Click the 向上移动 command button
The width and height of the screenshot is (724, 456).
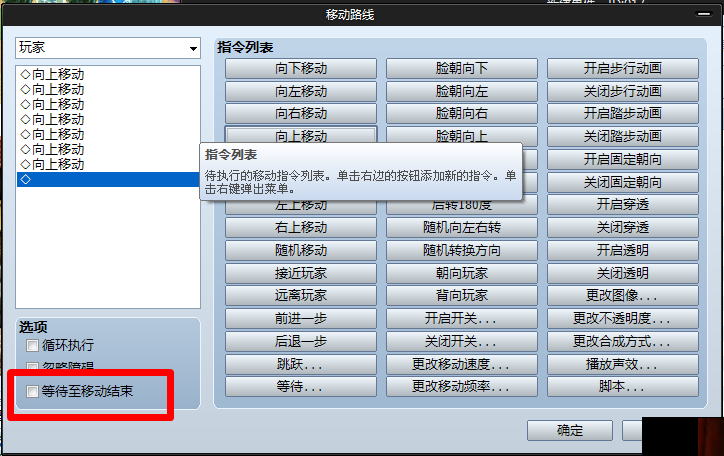(301, 135)
